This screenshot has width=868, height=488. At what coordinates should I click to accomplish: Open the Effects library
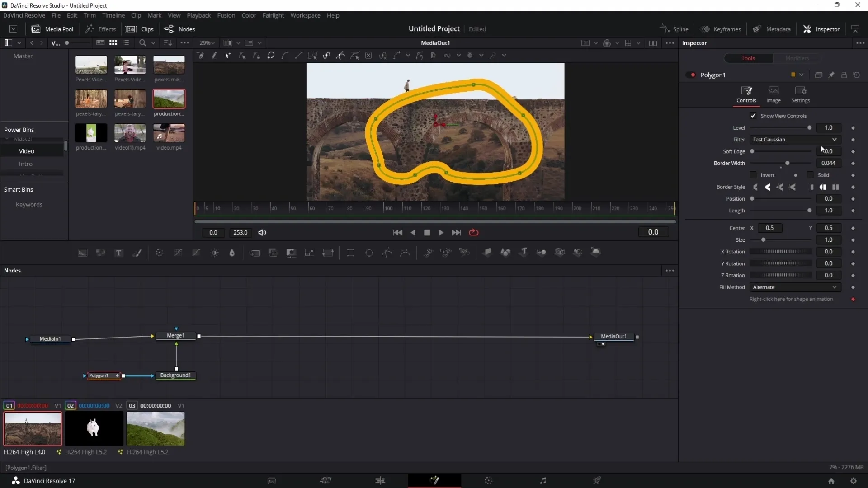(x=101, y=29)
